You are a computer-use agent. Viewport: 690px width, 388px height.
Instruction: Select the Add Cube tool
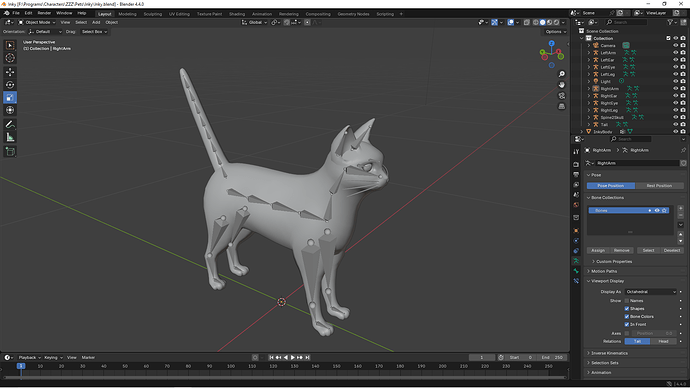(x=10, y=152)
